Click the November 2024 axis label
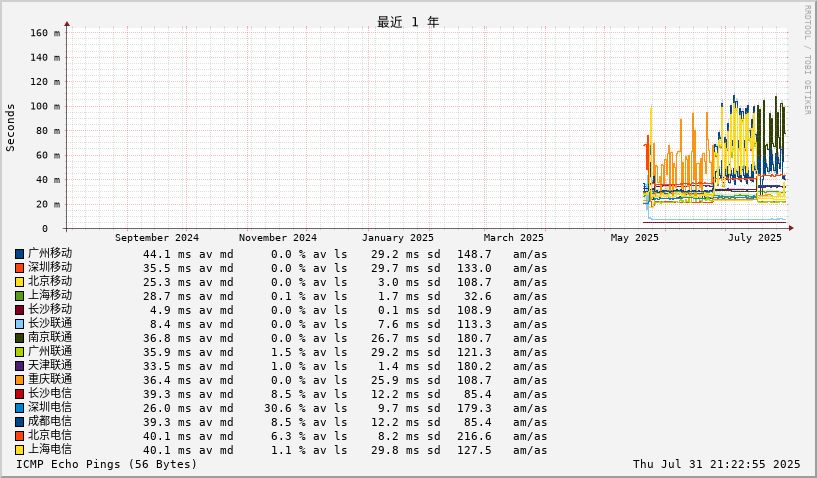This screenshot has width=817, height=478. (x=278, y=238)
